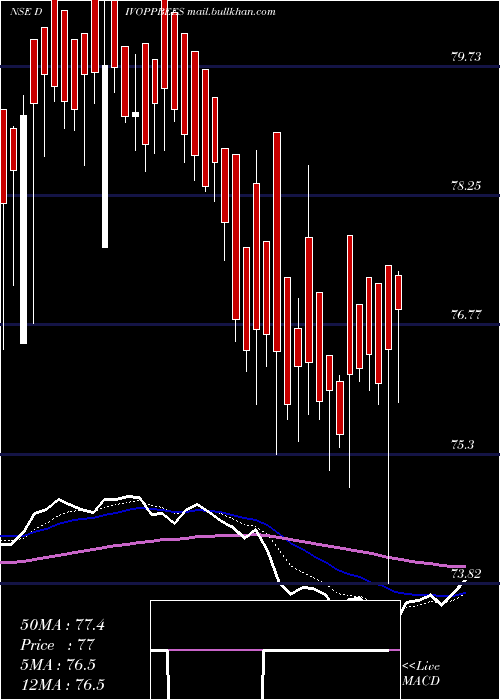Click the 50MA : 77.4 value
500x700 pixels.
(x=62, y=625)
